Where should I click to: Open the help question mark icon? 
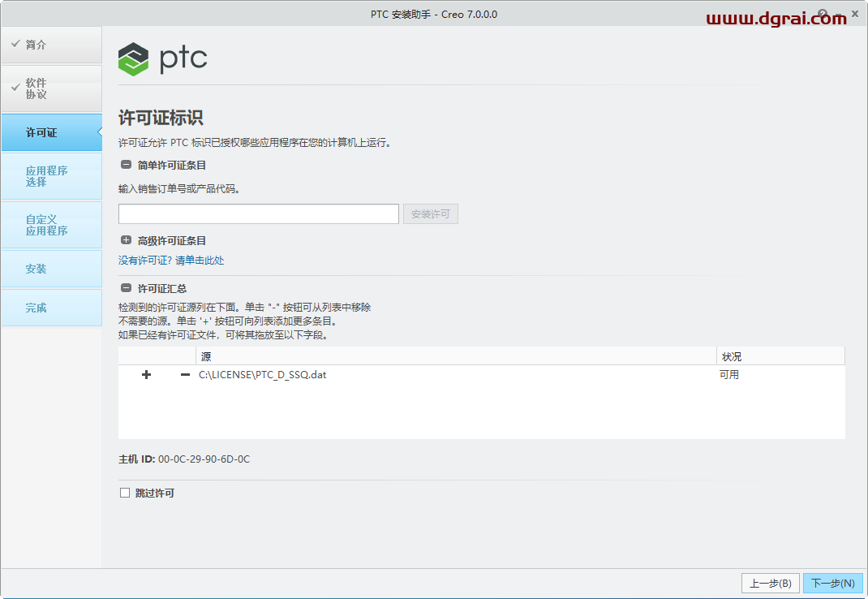pos(823,14)
